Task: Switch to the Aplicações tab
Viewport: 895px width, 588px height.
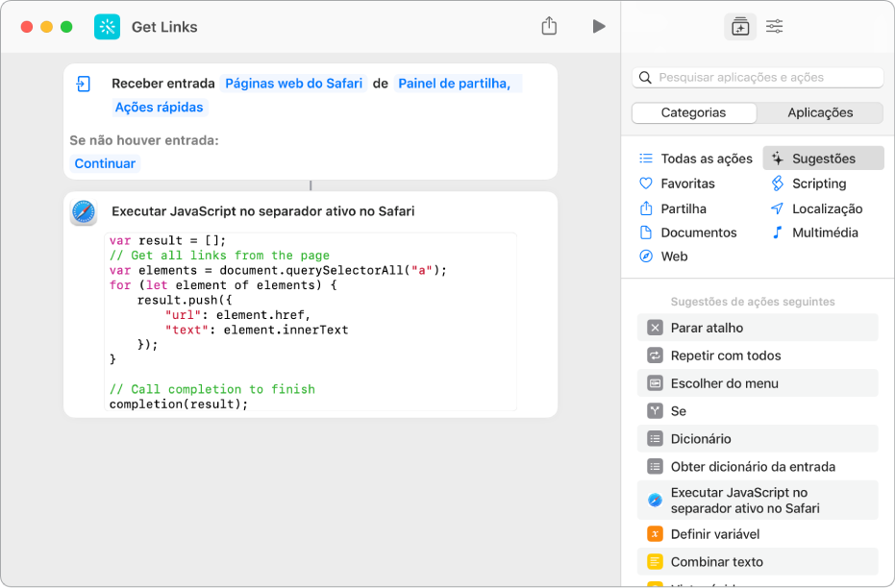Action: pyautogui.click(x=821, y=112)
